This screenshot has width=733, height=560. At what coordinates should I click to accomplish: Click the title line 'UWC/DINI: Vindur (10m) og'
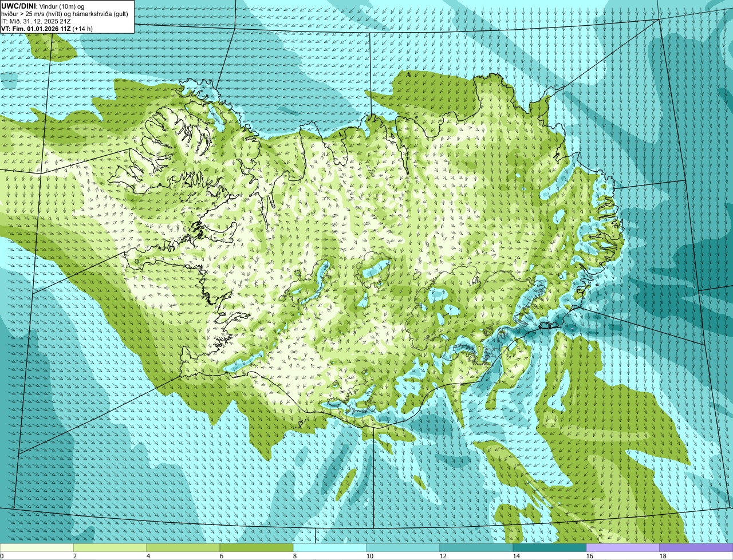pyautogui.click(x=43, y=6)
